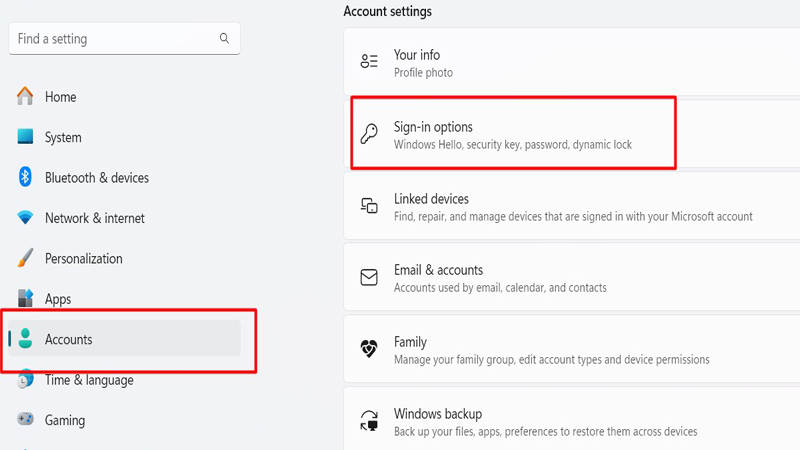Click the Family heart icon
The width and height of the screenshot is (800, 450).
coord(369,348)
